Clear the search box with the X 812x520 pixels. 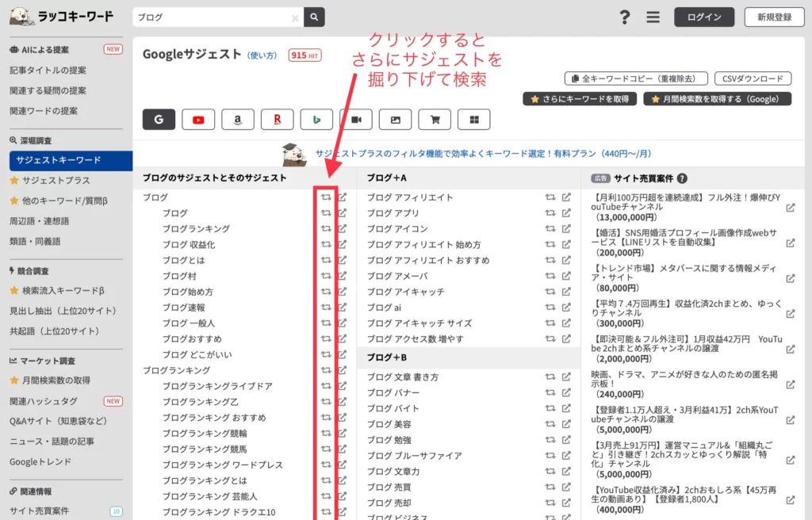tap(295, 17)
